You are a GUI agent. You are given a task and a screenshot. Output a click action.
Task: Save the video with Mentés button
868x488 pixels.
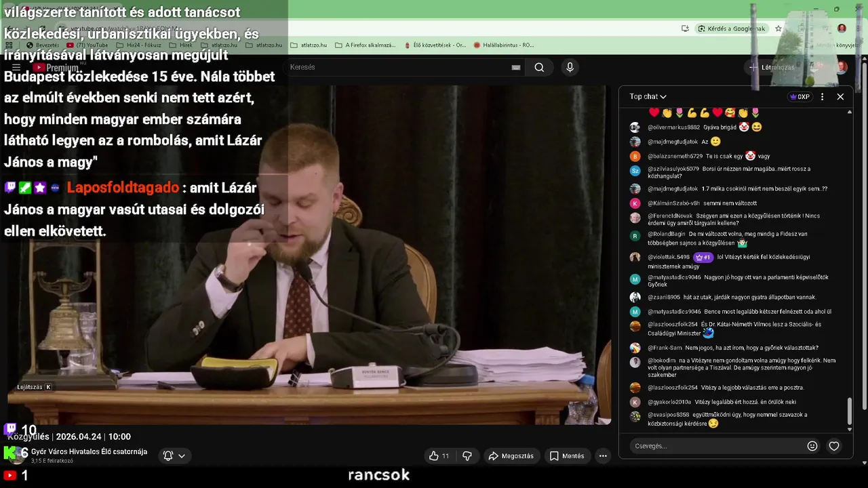coord(567,456)
